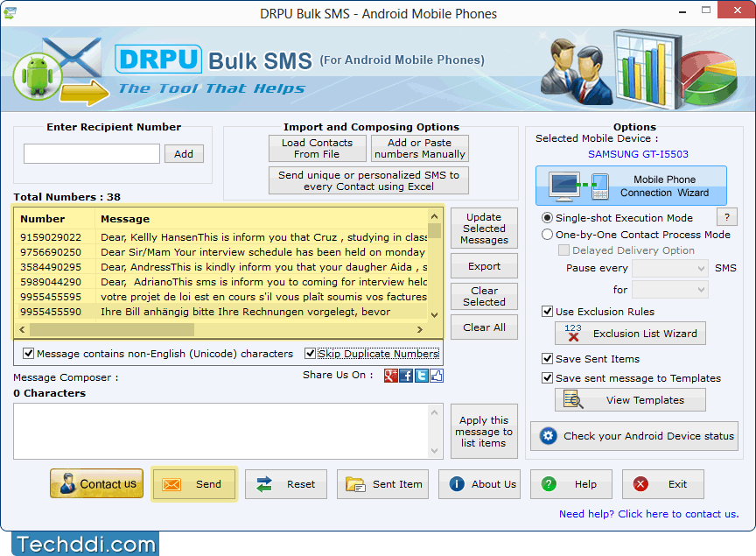
Task: Click the Facebook share icon
Action: tap(406, 376)
